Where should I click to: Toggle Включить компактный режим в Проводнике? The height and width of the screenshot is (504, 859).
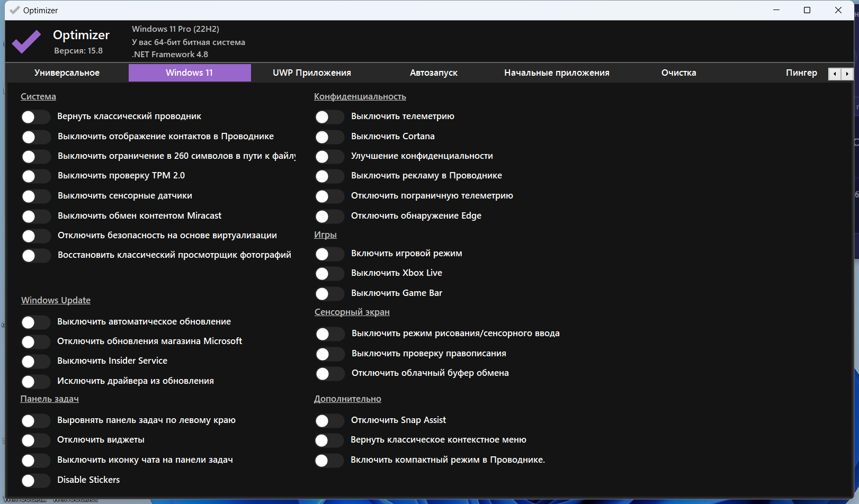(329, 461)
